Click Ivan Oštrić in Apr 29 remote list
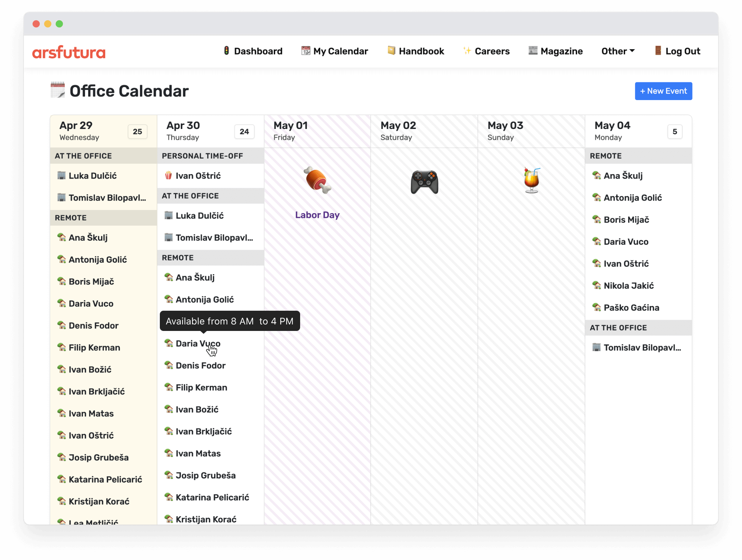742x560 pixels. (91, 435)
